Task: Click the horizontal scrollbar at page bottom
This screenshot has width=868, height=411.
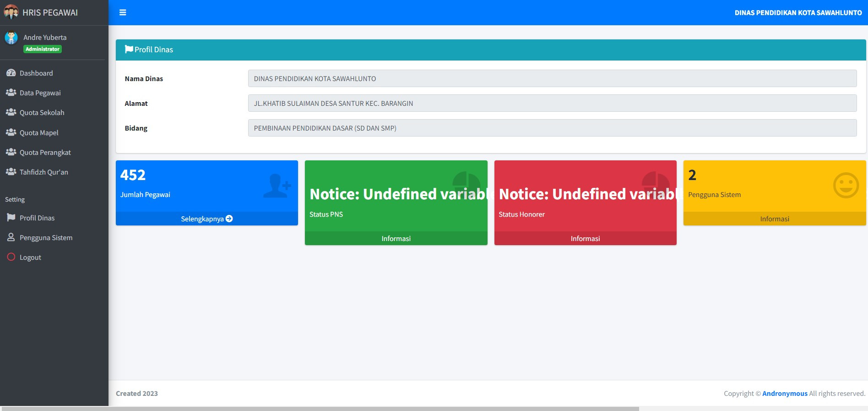Action: 320,408
